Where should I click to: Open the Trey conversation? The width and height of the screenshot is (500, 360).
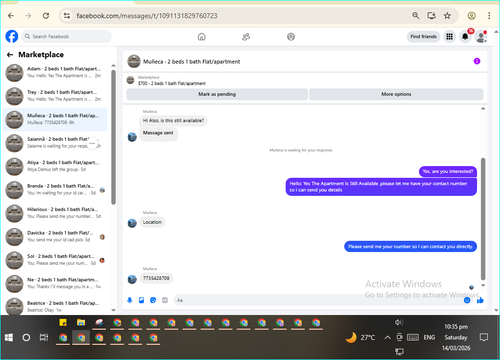[x=55, y=96]
